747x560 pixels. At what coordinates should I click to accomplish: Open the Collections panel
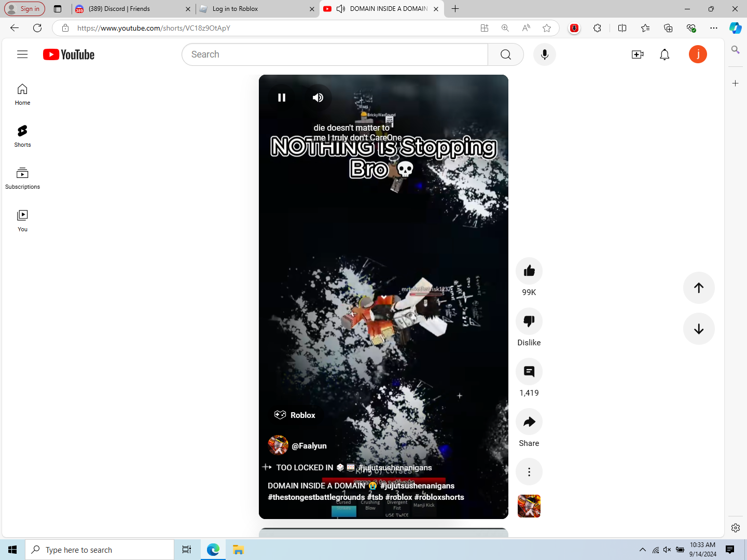point(668,28)
